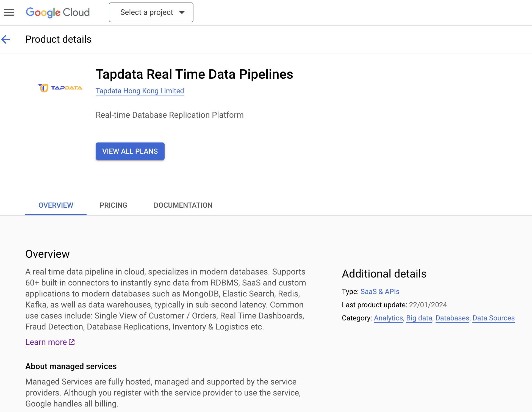Image resolution: width=532 pixels, height=412 pixels.
Task: Click the Additional details heading
Action: point(384,274)
